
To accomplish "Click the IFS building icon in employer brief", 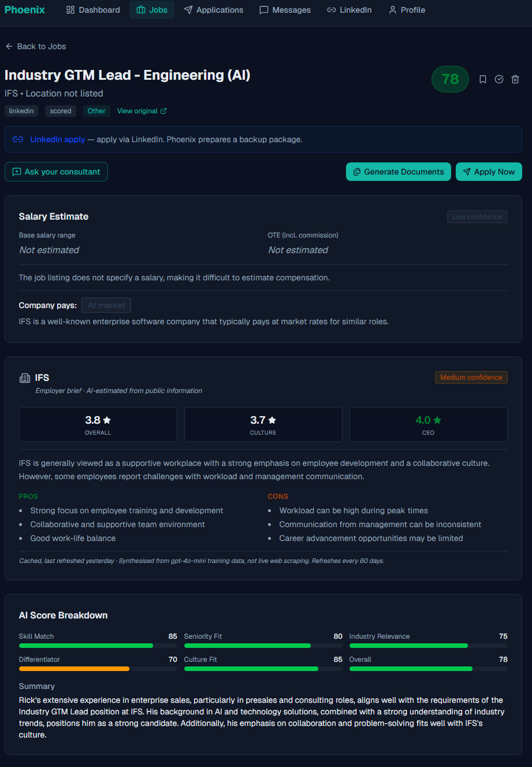I will pos(25,378).
